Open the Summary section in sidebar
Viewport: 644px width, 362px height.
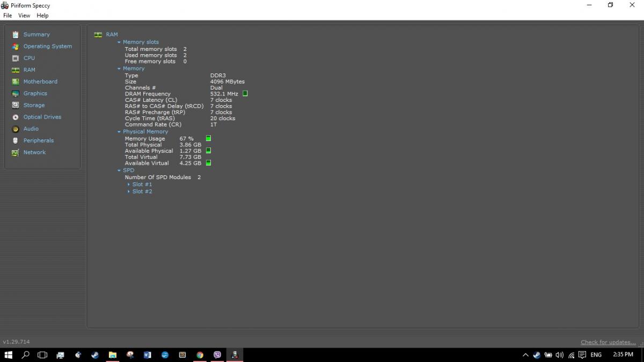(x=36, y=34)
